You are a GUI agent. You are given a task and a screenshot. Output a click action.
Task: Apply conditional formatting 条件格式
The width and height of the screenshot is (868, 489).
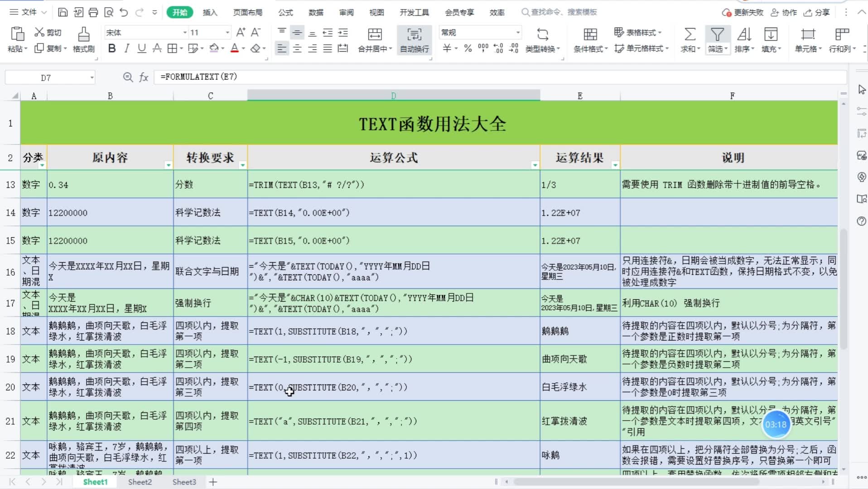(x=589, y=40)
